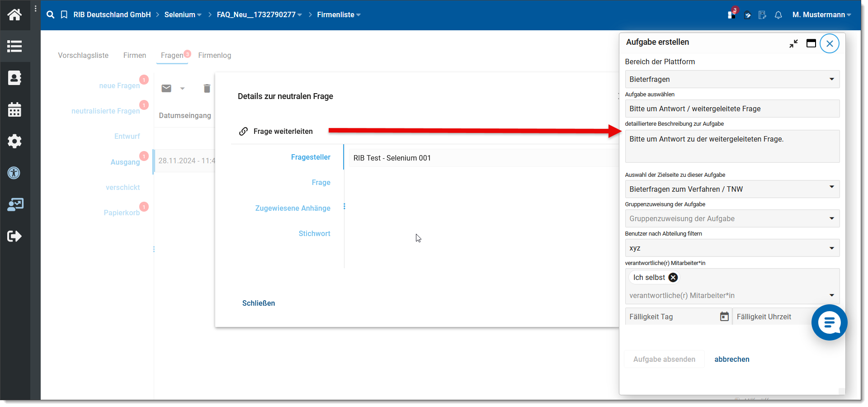Select the Papierkorb folder
This screenshot has width=868, height=407.
[x=122, y=213]
